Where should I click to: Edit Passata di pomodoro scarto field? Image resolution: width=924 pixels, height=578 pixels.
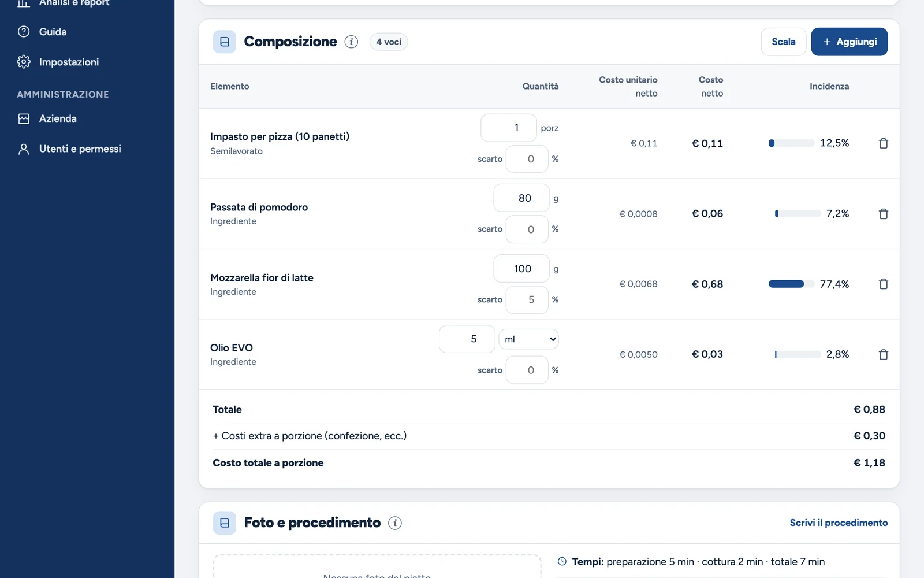527,229
